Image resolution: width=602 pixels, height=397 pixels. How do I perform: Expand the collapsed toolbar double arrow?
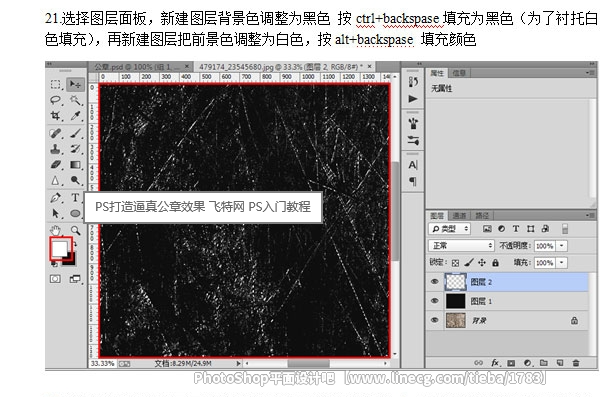pyautogui.click(x=50, y=64)
